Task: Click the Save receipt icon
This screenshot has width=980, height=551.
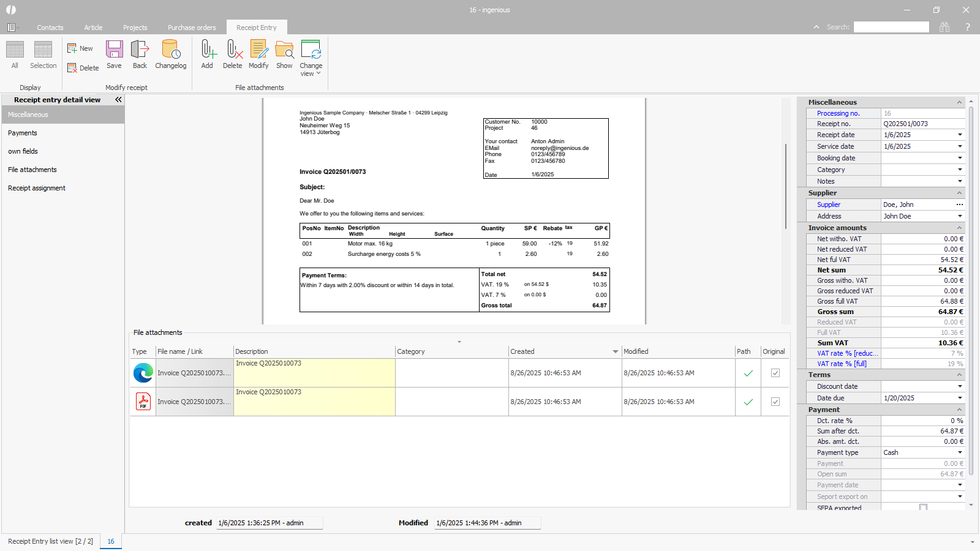Action: click(114, 50)
